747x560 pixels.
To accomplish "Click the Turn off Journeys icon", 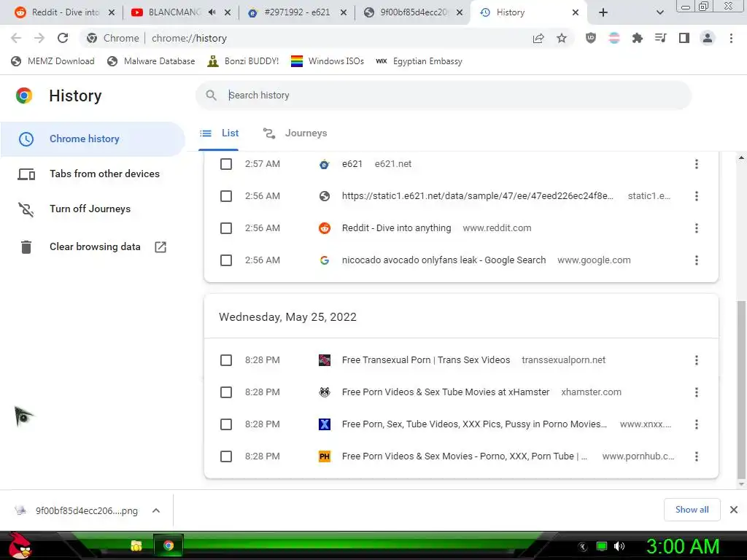I will tap(26, 209).
